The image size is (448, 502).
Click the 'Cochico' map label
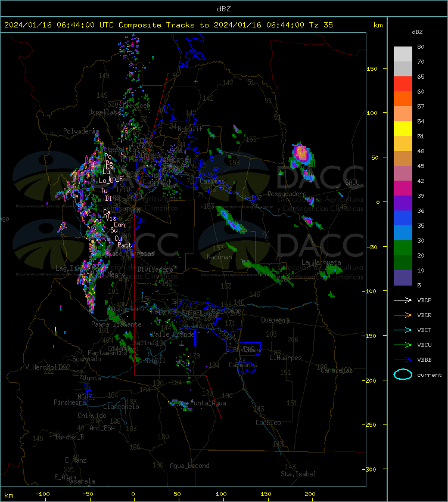click(268, 423)
